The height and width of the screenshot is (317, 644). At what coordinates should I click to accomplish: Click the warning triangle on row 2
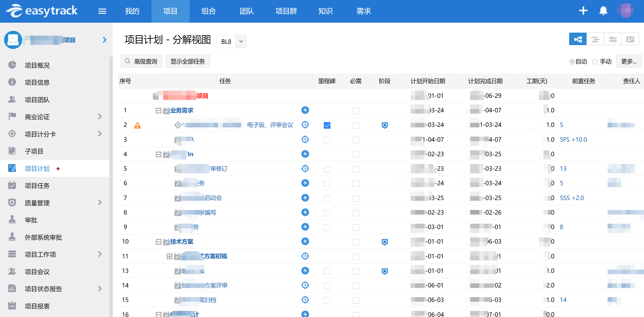[x=137, y=125]
